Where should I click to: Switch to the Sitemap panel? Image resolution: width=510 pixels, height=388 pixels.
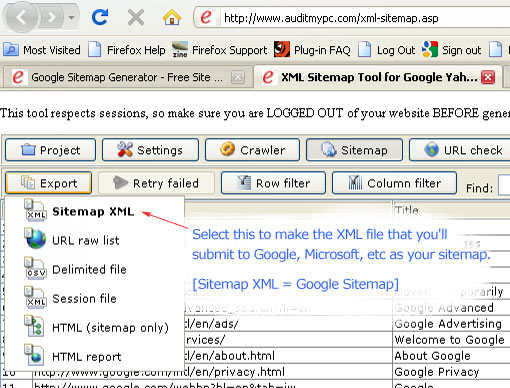[354, 150]
